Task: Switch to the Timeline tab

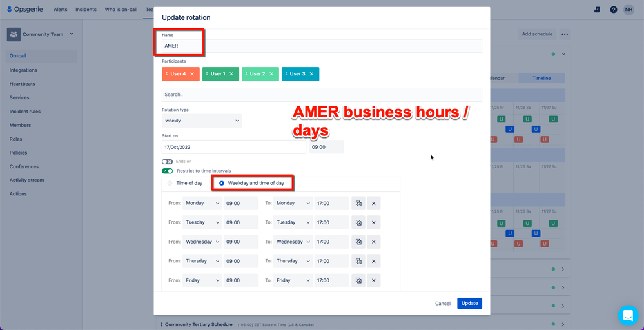Action: (x=542, y=78)
